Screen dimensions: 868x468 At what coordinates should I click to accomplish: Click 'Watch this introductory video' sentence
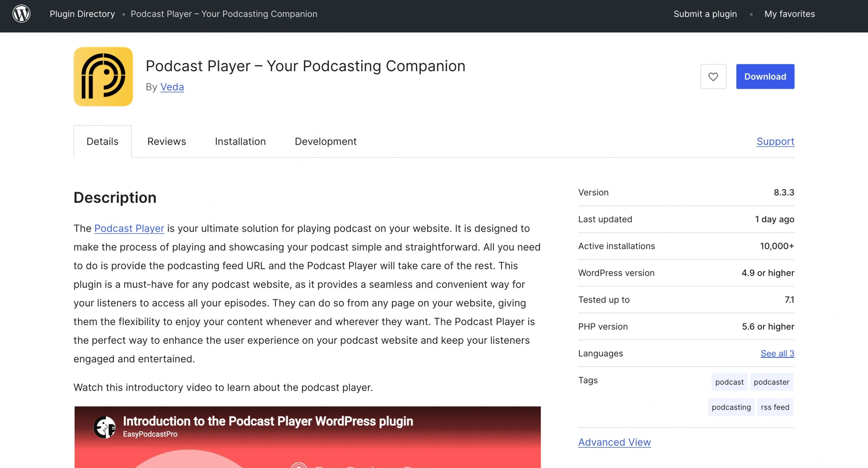point(223,387)
